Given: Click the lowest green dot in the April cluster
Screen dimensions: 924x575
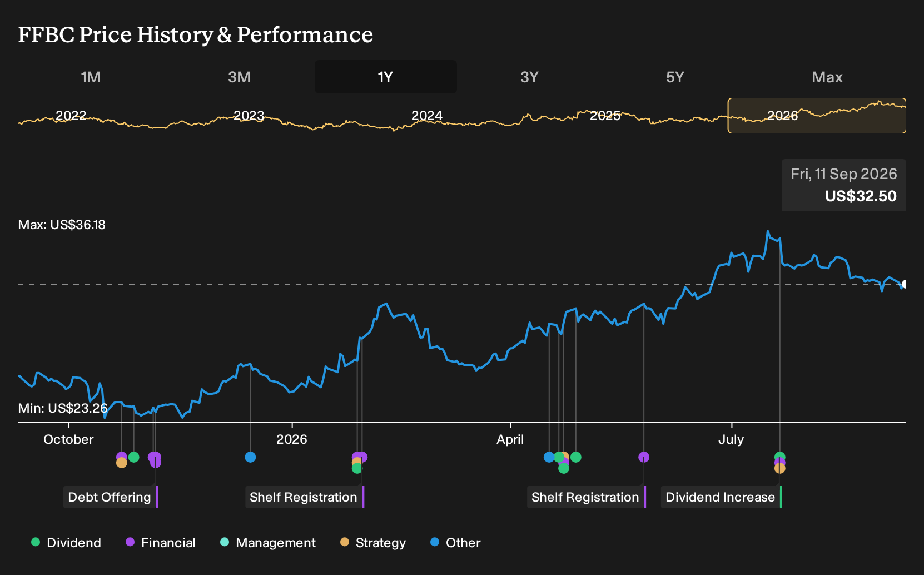Looking at the screenshot, I should [564, 468].
